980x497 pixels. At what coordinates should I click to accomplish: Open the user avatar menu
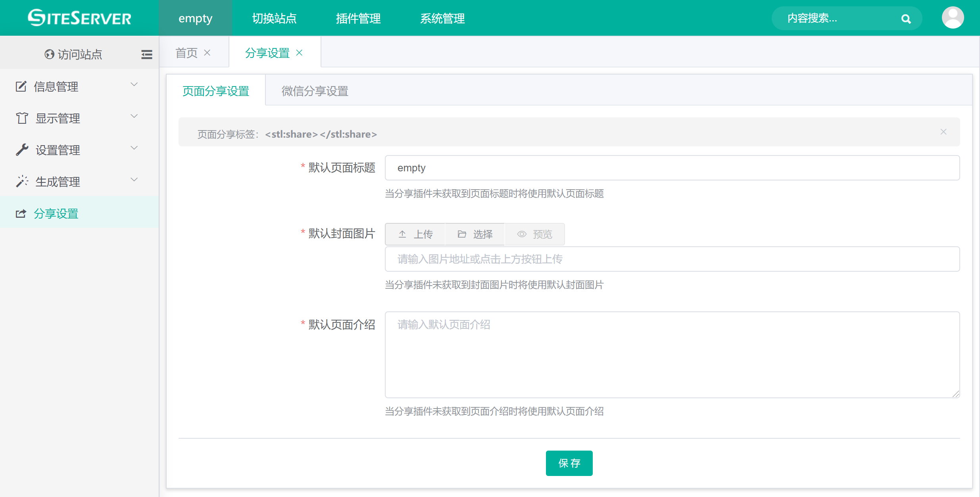953,18
